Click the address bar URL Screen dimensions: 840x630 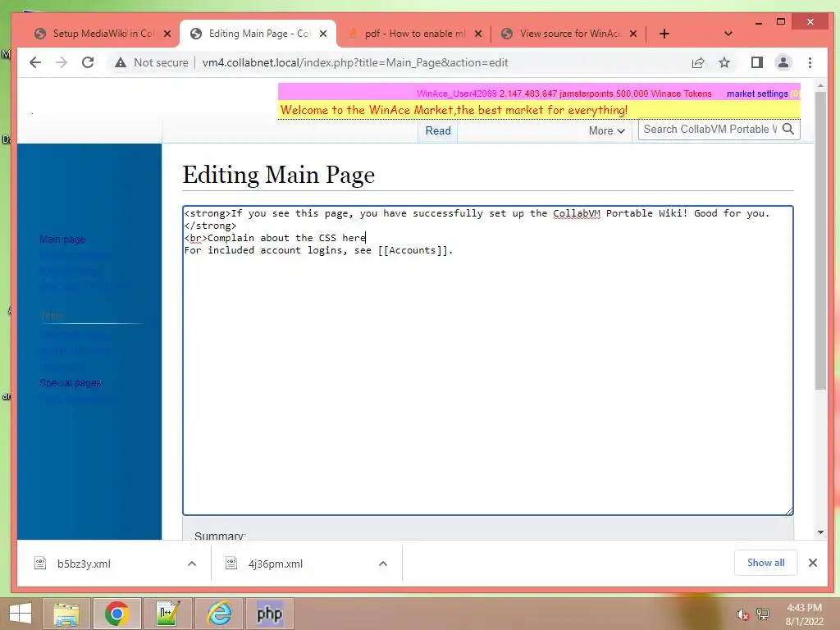[x=355, y=62]
